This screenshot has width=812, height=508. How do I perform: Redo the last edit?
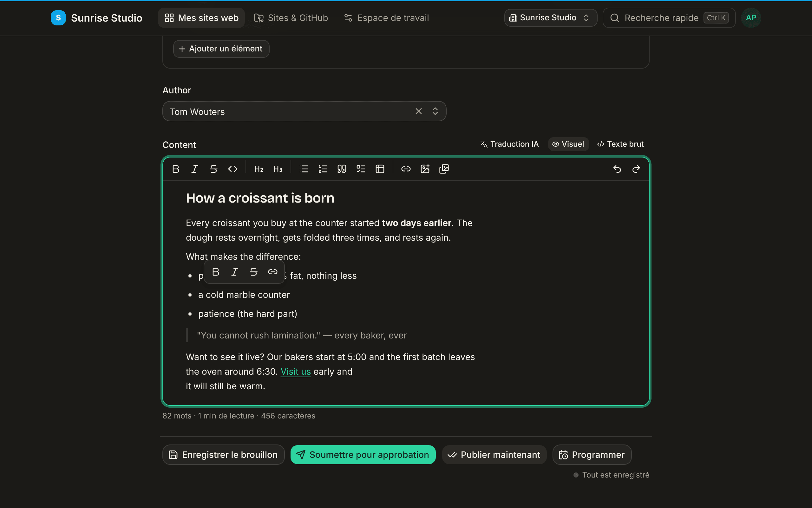[636, 169]
